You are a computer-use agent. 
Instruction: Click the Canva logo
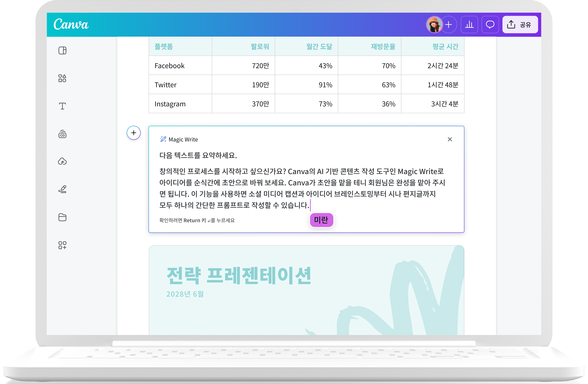click(x=71, y=24)
